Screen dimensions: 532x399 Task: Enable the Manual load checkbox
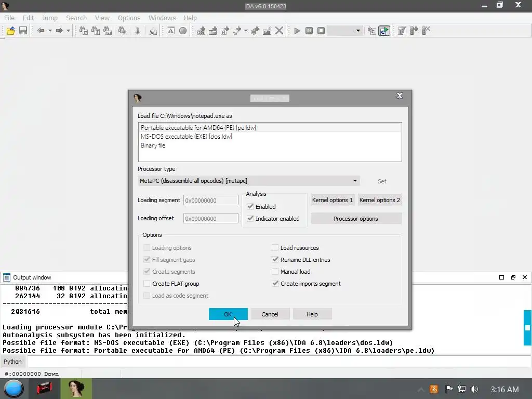pos(275,271)
